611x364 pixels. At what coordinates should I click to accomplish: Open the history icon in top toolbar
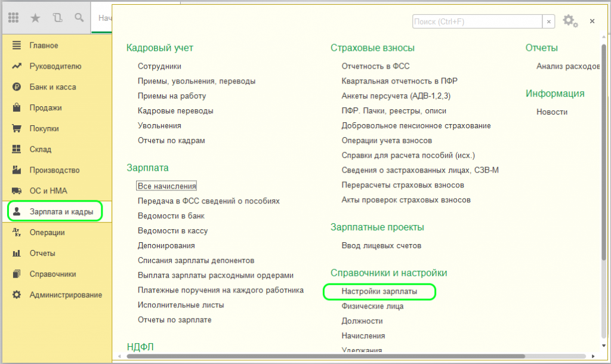coord(57,17)
